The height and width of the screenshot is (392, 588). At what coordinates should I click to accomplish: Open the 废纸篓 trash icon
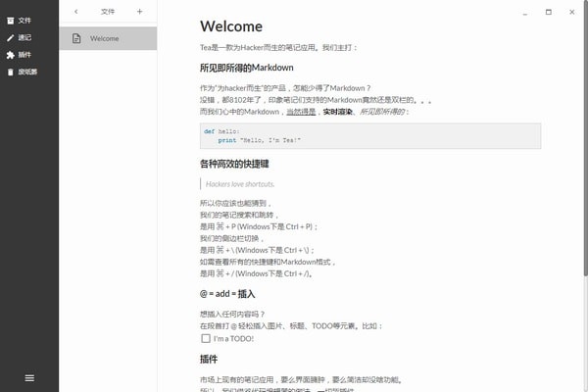click(11, 72)
